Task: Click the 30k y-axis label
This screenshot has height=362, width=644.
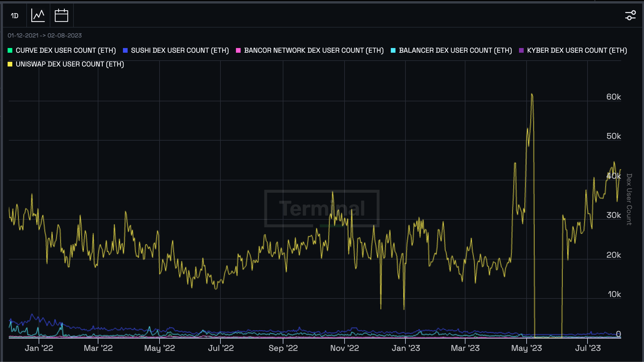Action: click(614, 215)
